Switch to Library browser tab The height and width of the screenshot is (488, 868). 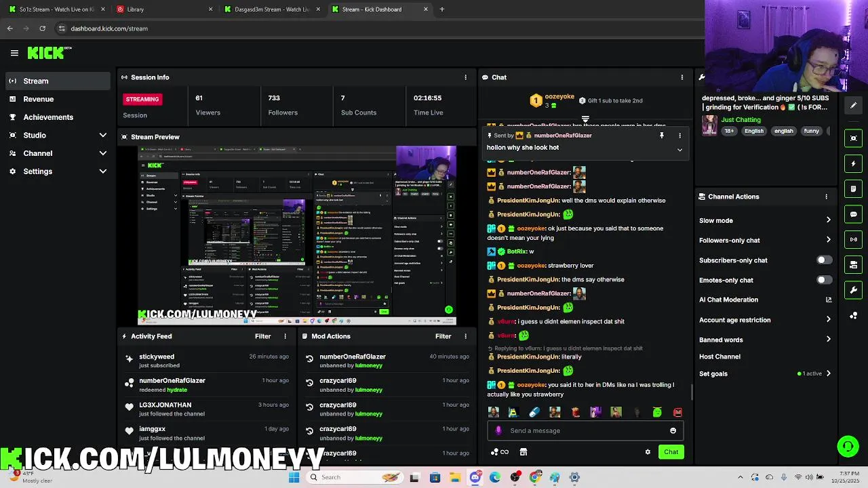click(x=163, y=9)
